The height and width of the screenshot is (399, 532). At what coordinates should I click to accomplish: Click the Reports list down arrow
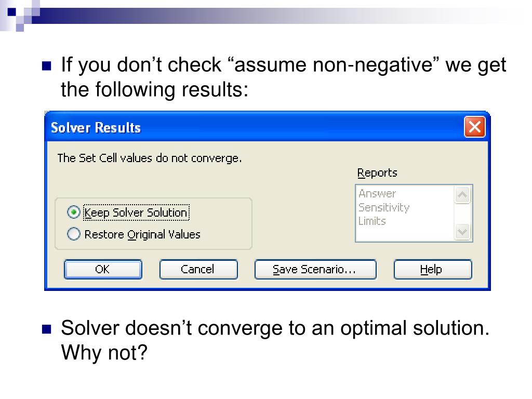[x=462, y=232]
